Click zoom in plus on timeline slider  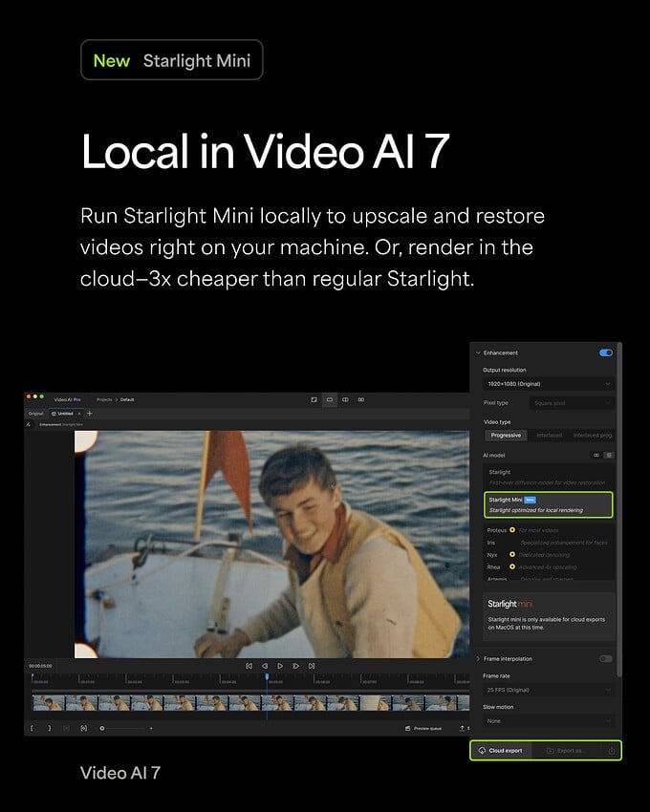[151, 729]
